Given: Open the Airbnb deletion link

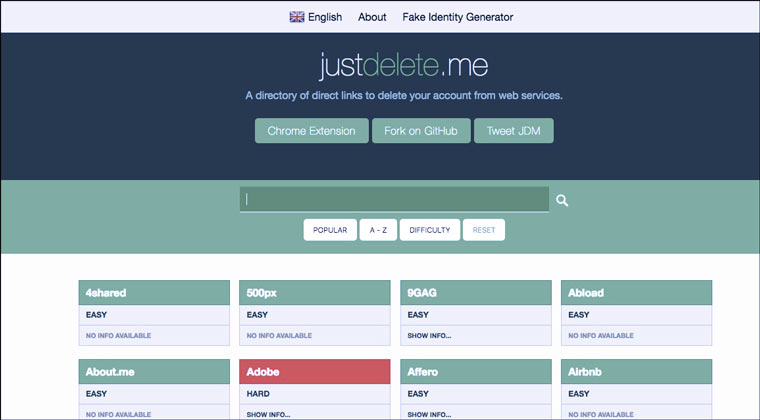Looking at the screenshot, I should [x=636, y=371].
